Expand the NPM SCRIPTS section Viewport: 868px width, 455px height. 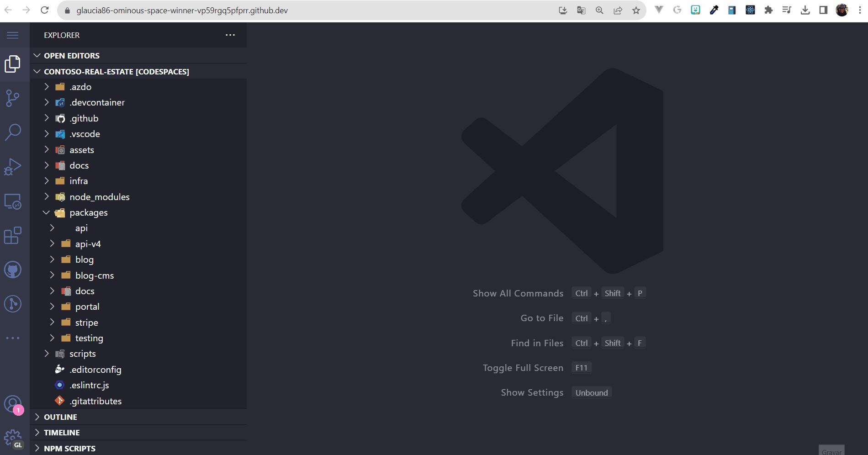click(138, 448)
